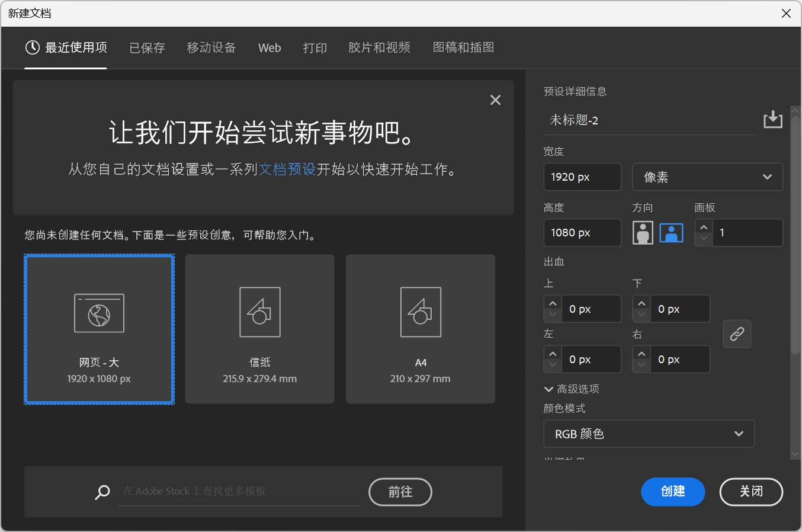
Task: Increase the 画板 artboard count stepper
Action: point(704,227)
